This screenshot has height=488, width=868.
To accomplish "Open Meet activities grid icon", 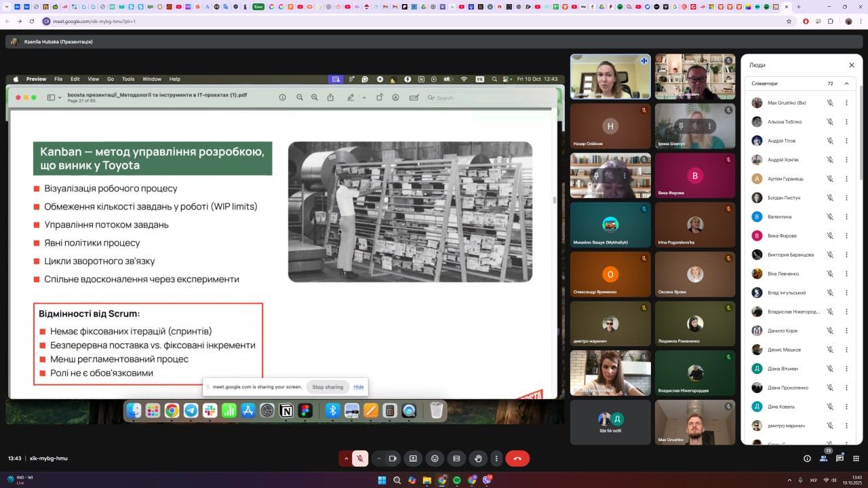I will (x=856, y=458).
